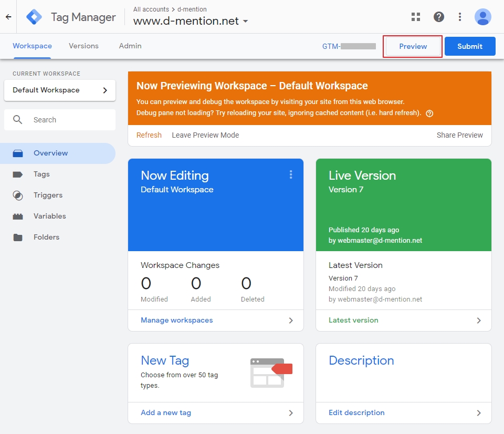The height and width of the screenshot is (434, 504).
Task: Click the Edit description link
Action: click(356, 412)
